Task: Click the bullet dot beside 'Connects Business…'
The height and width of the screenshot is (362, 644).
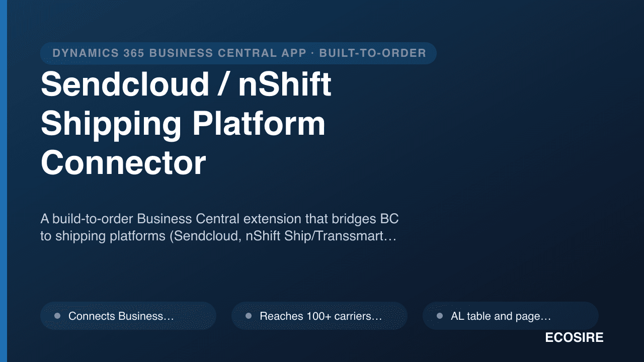Action: tap(57, 316)
